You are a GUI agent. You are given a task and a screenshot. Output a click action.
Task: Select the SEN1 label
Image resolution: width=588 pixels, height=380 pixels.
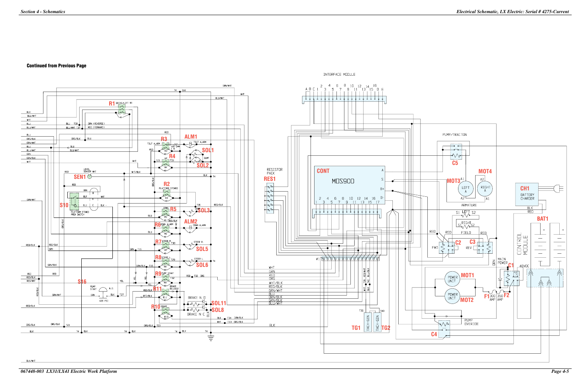tap(80, 177)
